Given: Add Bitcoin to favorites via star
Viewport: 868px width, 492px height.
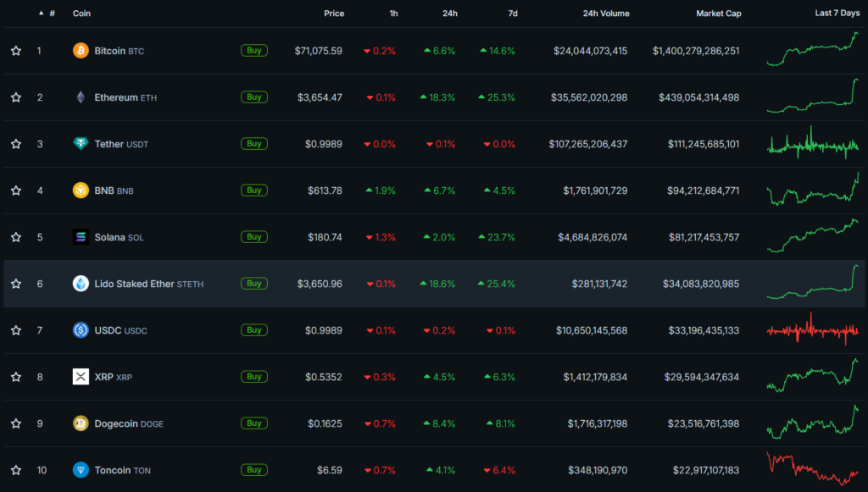Looking at the screenshot, I should point(15,50).
